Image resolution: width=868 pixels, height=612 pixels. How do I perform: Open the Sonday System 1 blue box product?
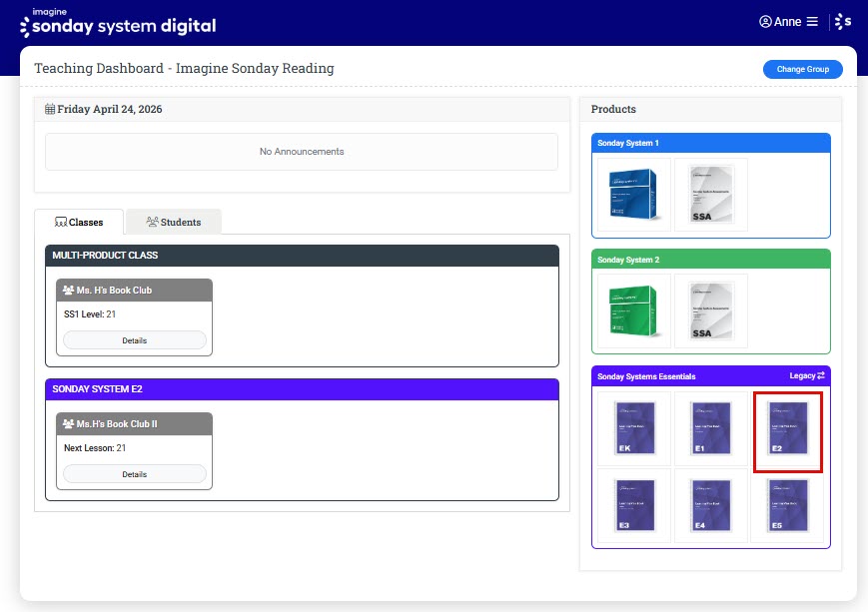[634, 195]
